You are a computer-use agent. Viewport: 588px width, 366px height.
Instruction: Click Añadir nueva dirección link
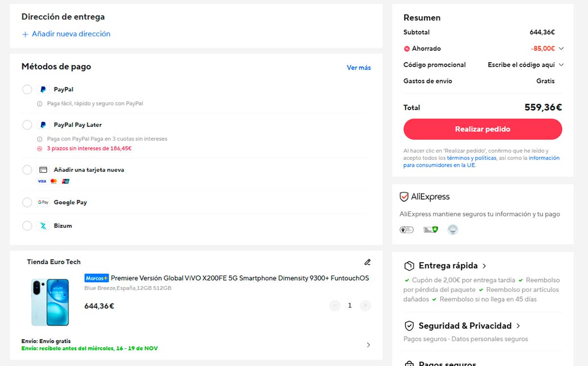(66, 34)
